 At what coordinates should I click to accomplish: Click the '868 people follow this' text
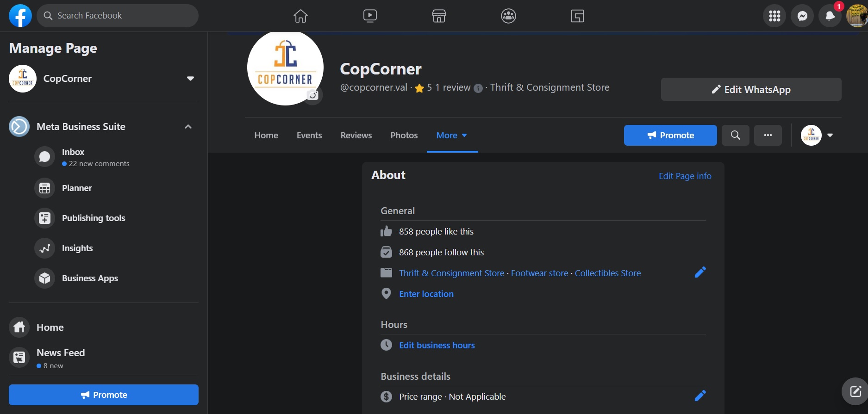tap(441, 253)
